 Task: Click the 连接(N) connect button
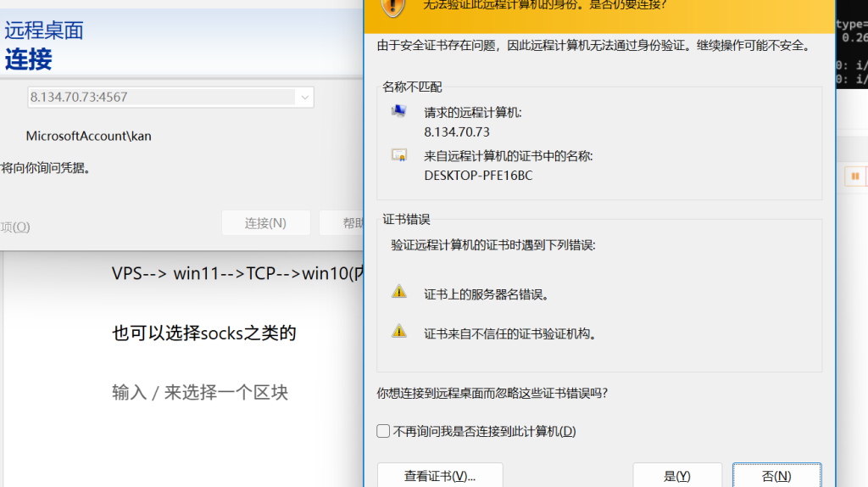click(265, 223)
